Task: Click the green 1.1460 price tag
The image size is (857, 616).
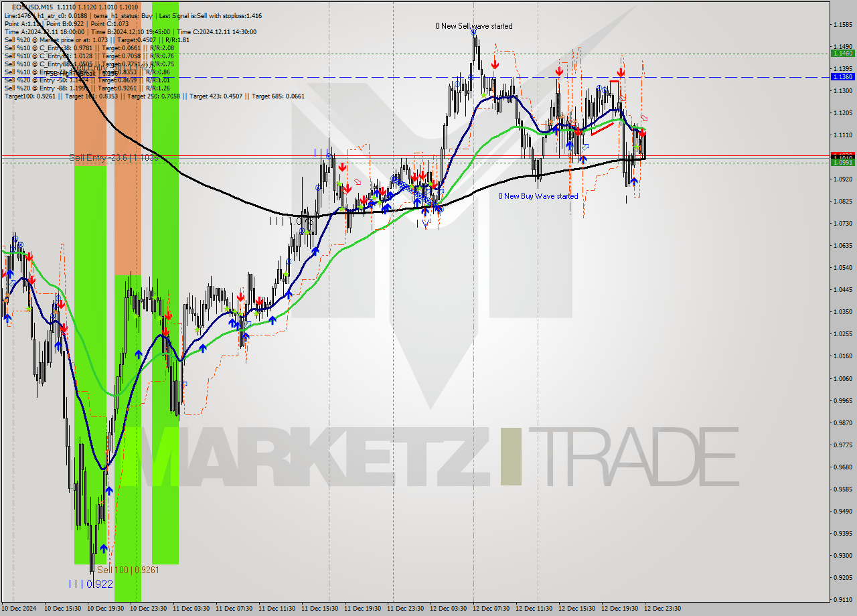Action: (842, 53)
